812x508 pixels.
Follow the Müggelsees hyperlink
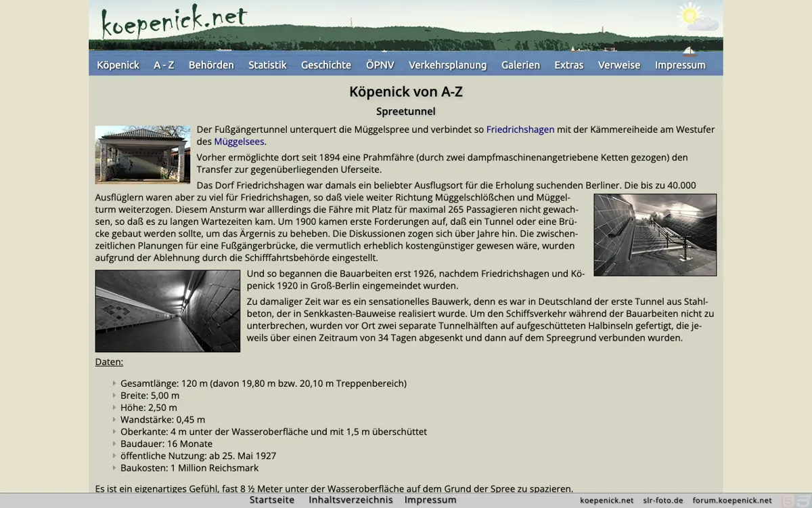(239, 142)
